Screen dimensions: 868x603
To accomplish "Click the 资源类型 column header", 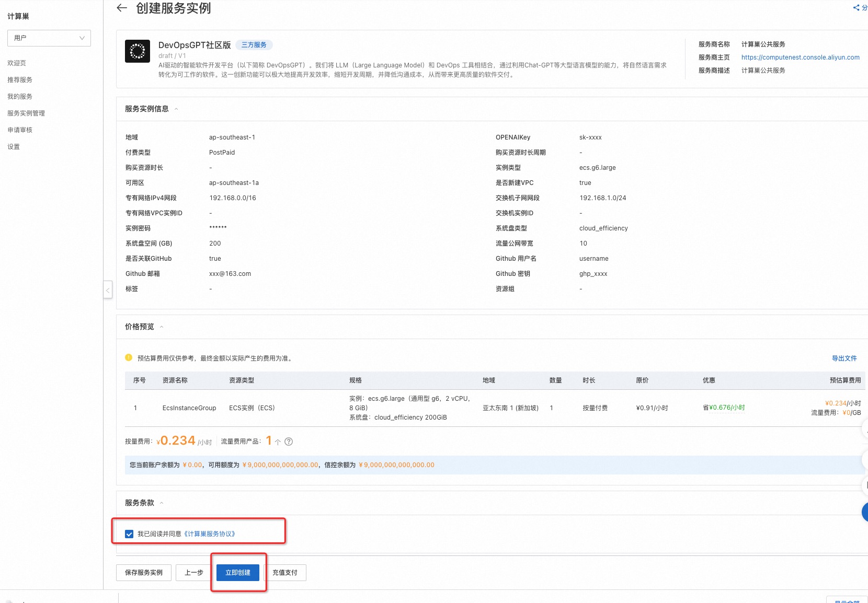I will click(242, 380).
